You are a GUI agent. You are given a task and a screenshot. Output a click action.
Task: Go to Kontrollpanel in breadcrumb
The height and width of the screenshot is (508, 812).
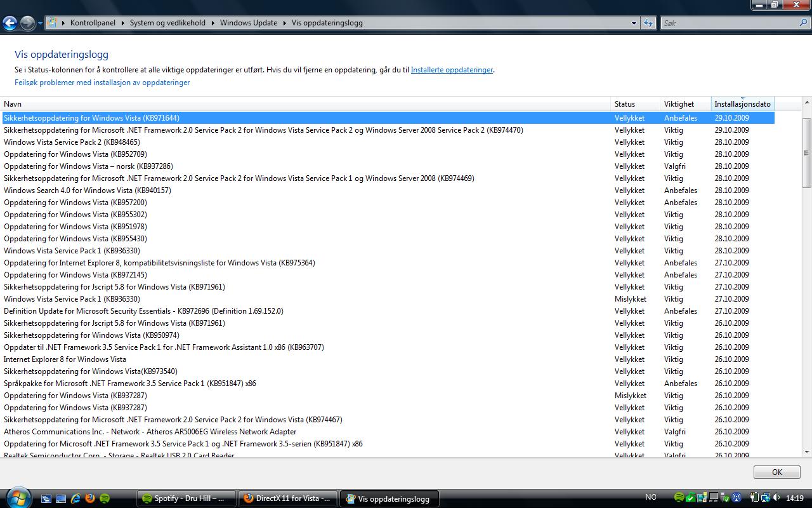tap(93, 23)
